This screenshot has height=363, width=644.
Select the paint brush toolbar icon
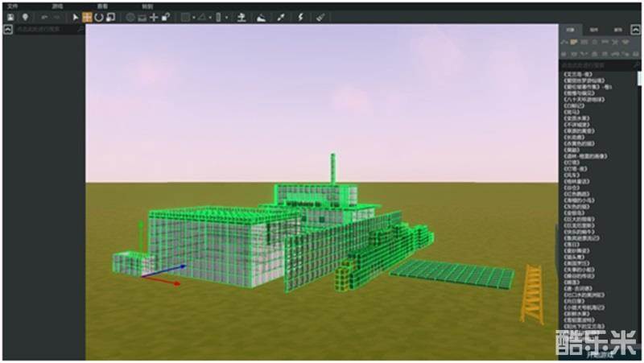(x=320, y=17)
